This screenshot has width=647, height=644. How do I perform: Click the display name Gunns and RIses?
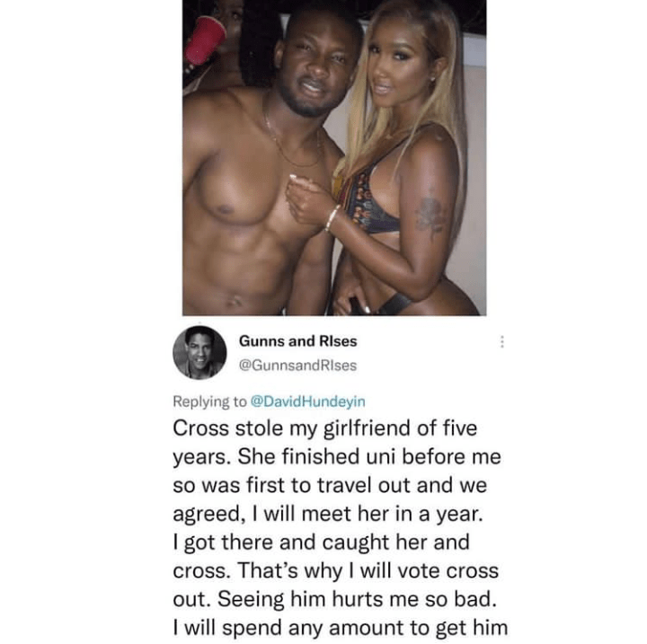(x=298, y=341)
